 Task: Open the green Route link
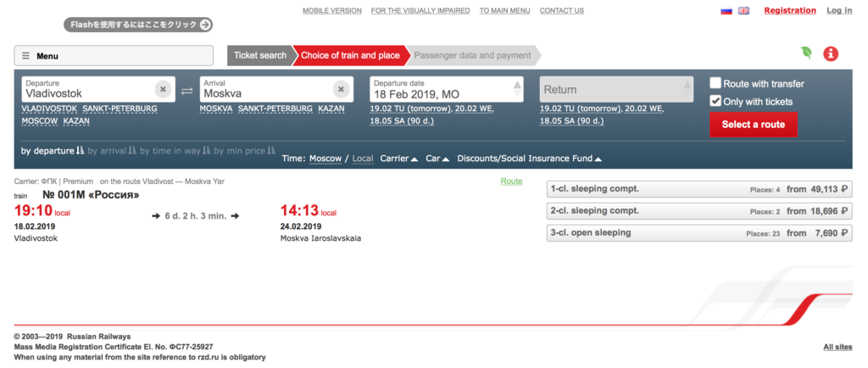pyautogui.click(x=511, y=181)
